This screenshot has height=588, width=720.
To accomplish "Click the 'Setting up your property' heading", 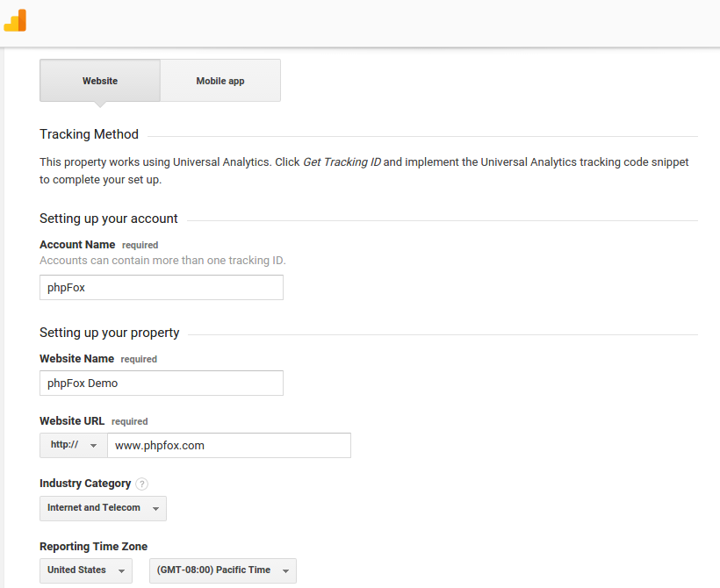I will click(109, 333).
